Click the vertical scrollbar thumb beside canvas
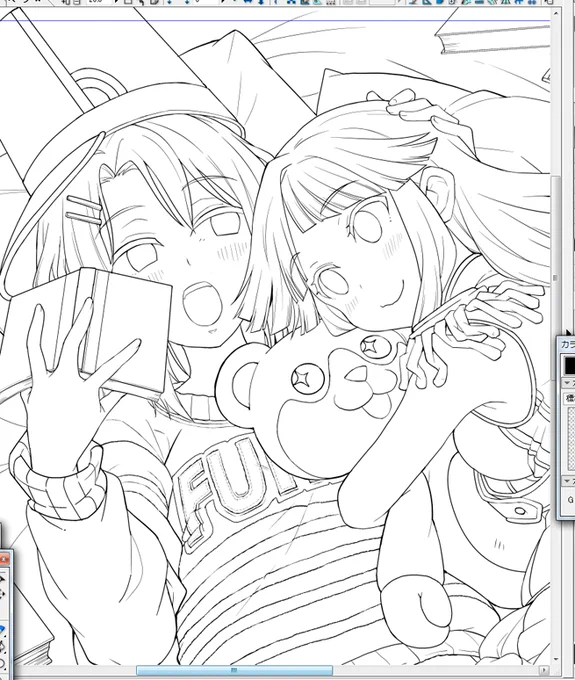575x680 pixels. (555, 278)
